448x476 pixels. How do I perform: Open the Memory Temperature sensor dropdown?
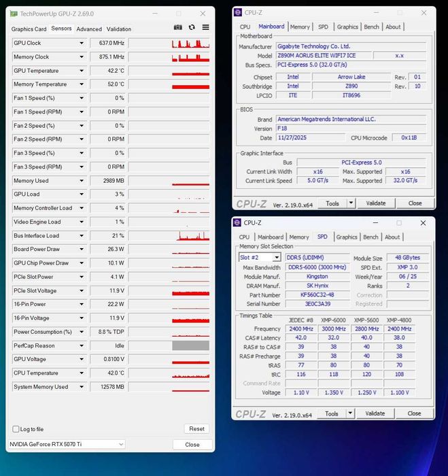click(x=82, y=84)
